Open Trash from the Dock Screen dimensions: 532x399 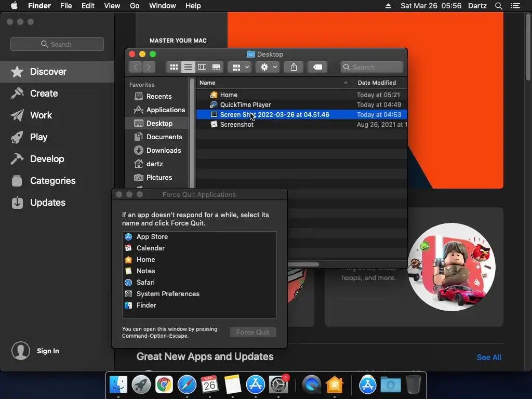tap(413, 385)
